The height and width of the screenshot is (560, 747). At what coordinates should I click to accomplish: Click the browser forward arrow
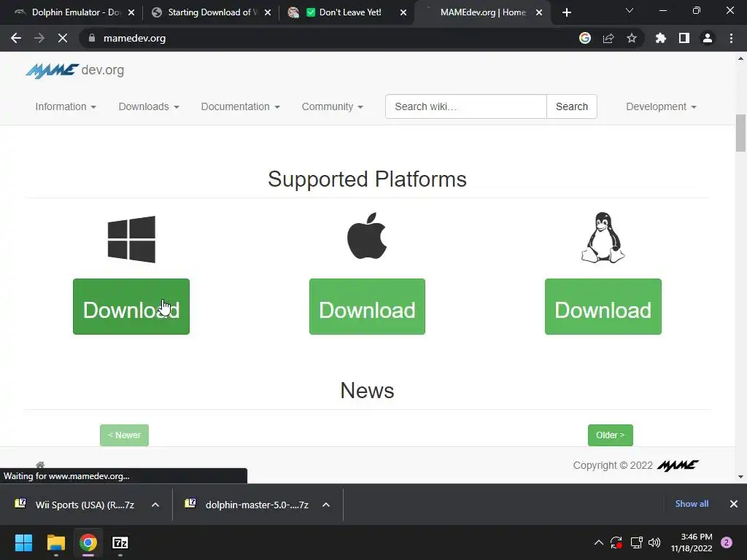tap(39, 38)
